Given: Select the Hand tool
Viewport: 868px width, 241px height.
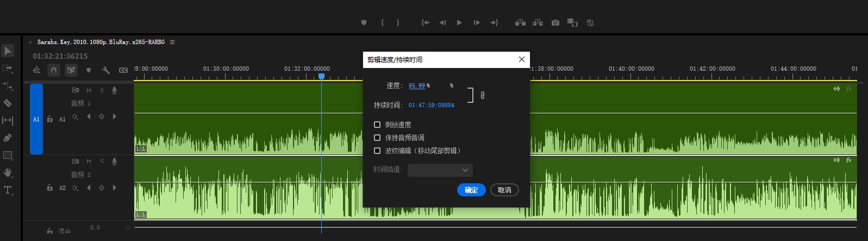Looking at the screenshot, I should [x=8, y=172].
